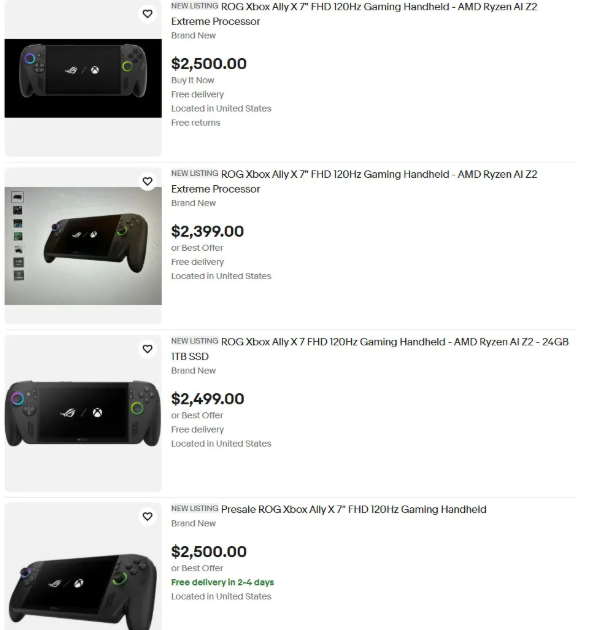Add the $2,500.00 Buy It Now listing to watchlist
The height and width of the screenshot is (630, 609).
(147, 14)
